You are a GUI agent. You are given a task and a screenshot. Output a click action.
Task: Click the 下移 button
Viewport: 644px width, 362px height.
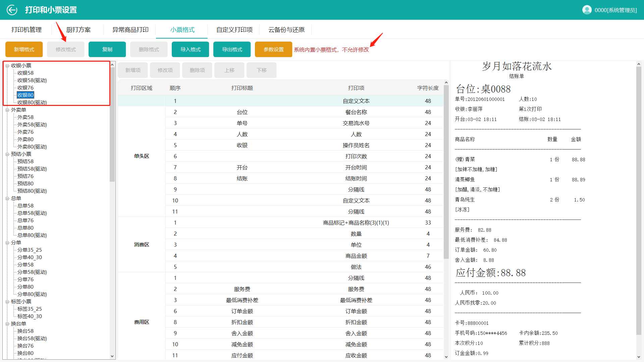coord(262,70)
